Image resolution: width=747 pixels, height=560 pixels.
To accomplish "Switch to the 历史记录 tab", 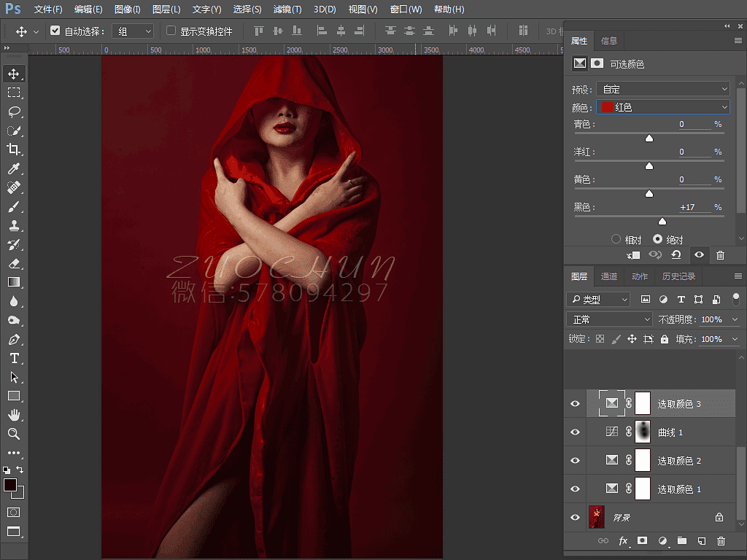I will pos(678,276).
